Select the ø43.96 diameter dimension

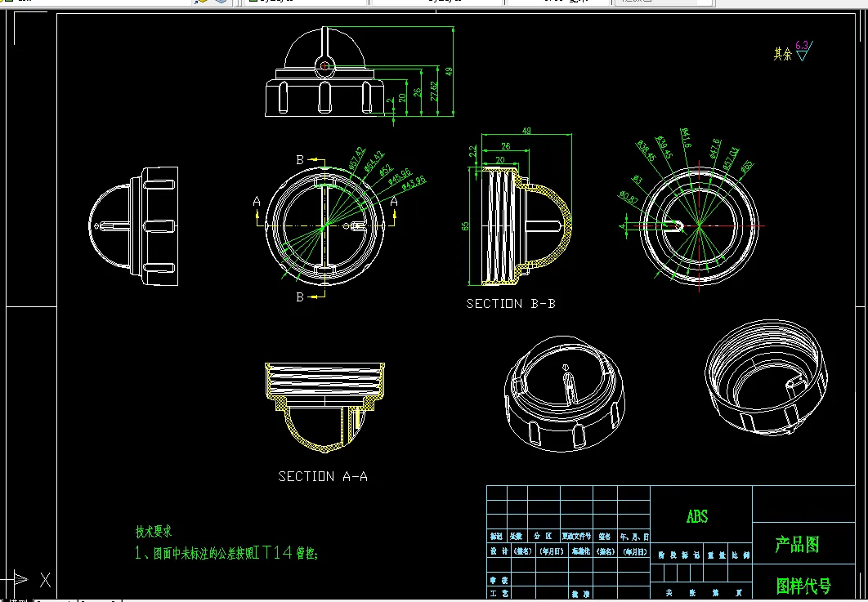click(x=414, y=182)
